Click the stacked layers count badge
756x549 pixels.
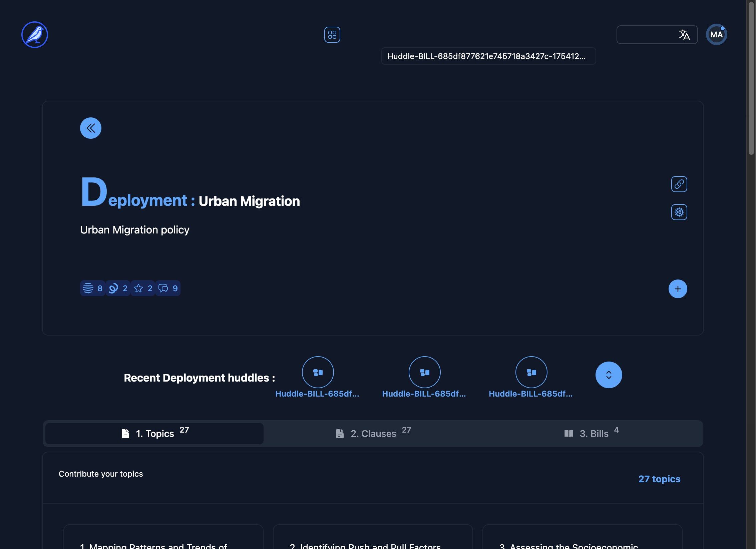point(92,288)
